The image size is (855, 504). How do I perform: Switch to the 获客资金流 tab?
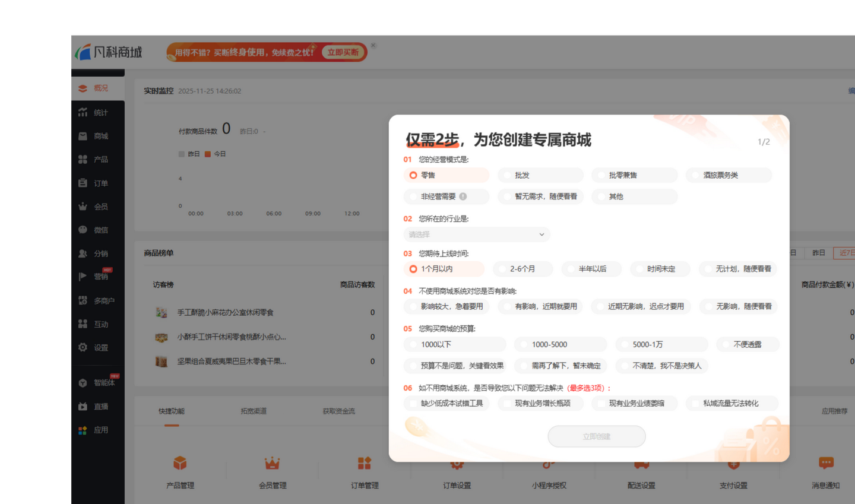pos(338,411)
